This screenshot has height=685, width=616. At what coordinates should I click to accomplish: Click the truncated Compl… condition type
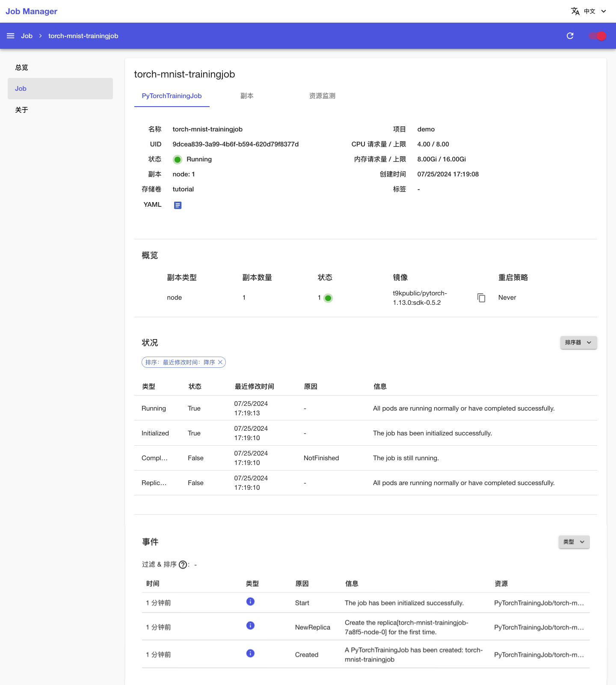[x=154, y=458]
